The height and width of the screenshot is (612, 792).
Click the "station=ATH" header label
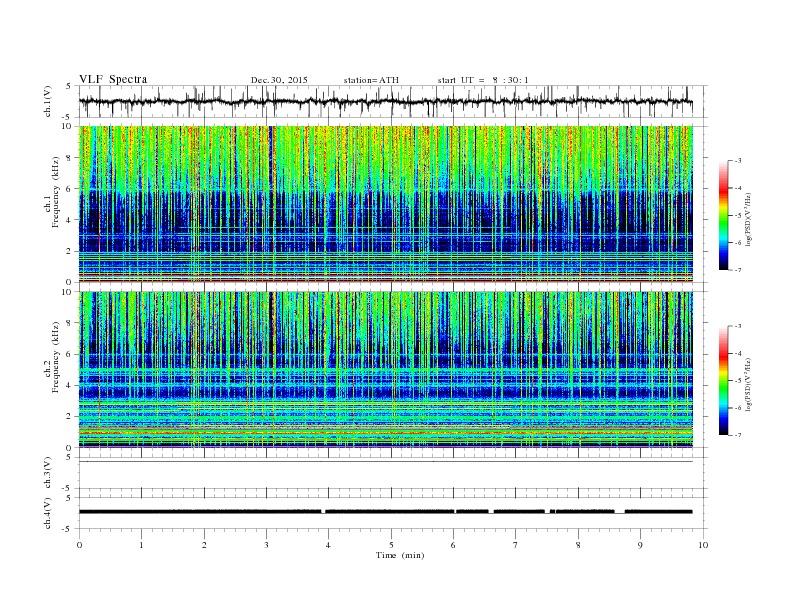pos(371,80)
